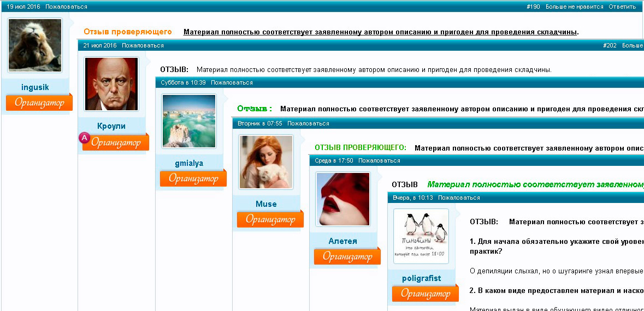Viewport: 644px width, 311px height.
Task: Click the Организатор badge under Muse
Action: tap(270, 219)
